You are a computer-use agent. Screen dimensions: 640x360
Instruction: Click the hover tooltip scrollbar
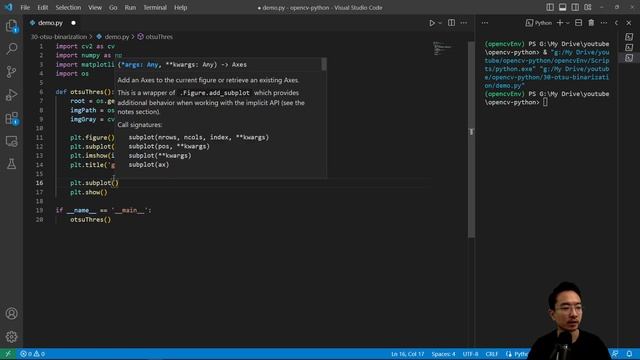tap(324, 64)
